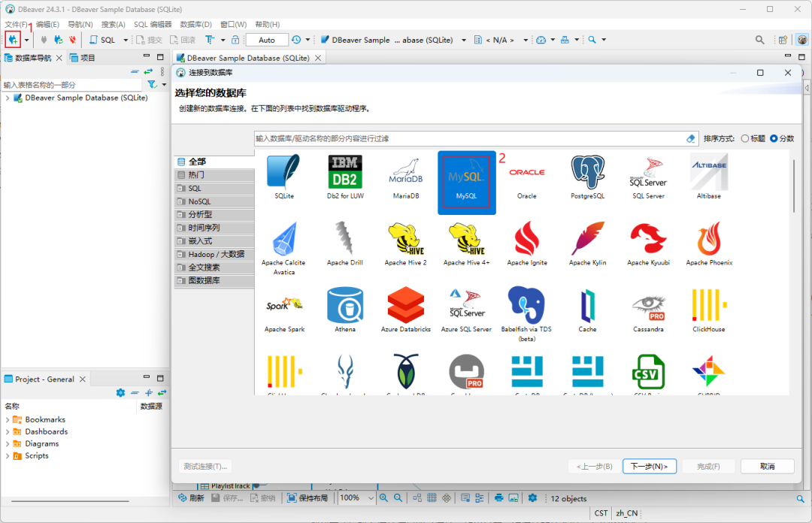Screen dimensions: 812x523
Task: Sort drivers by 标题 radio button
Action: click(744, 138)
